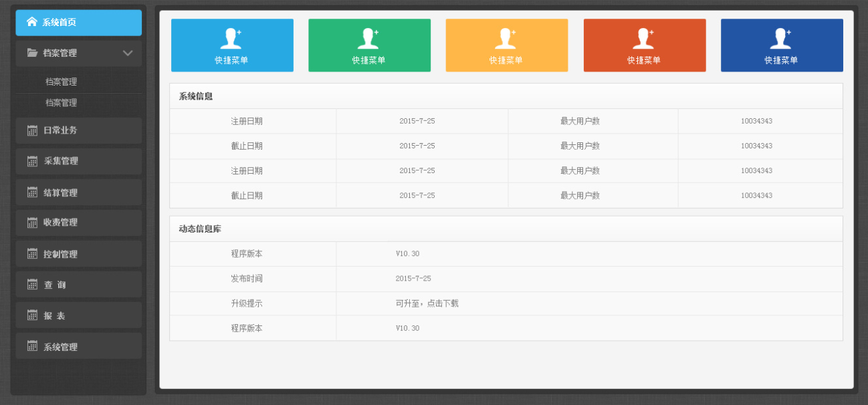
Task: Click user-plus icon on the light blue tile
Action: (231, 39)
